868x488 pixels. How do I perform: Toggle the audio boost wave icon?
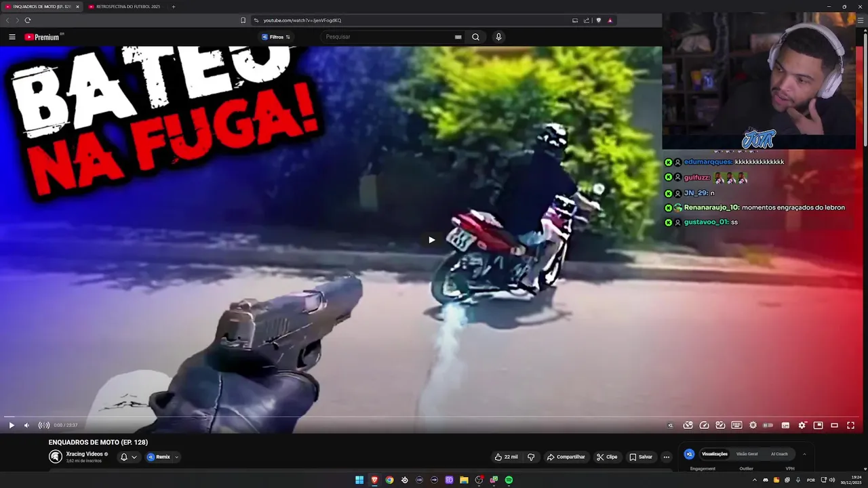point(44,426)
